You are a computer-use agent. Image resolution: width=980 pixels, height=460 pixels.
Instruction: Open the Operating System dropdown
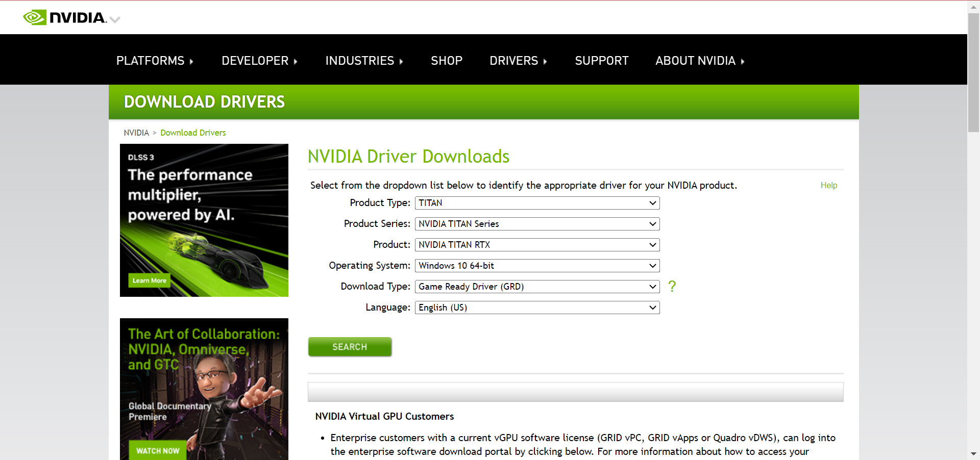(x=537, y=266)
